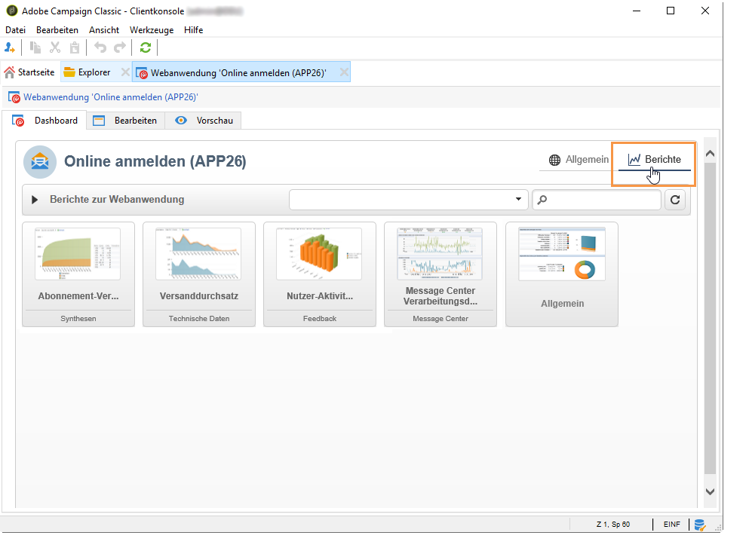Click the Vorschau eye icon
Viewport: 749px width, 560px height.
click(181, 121)
